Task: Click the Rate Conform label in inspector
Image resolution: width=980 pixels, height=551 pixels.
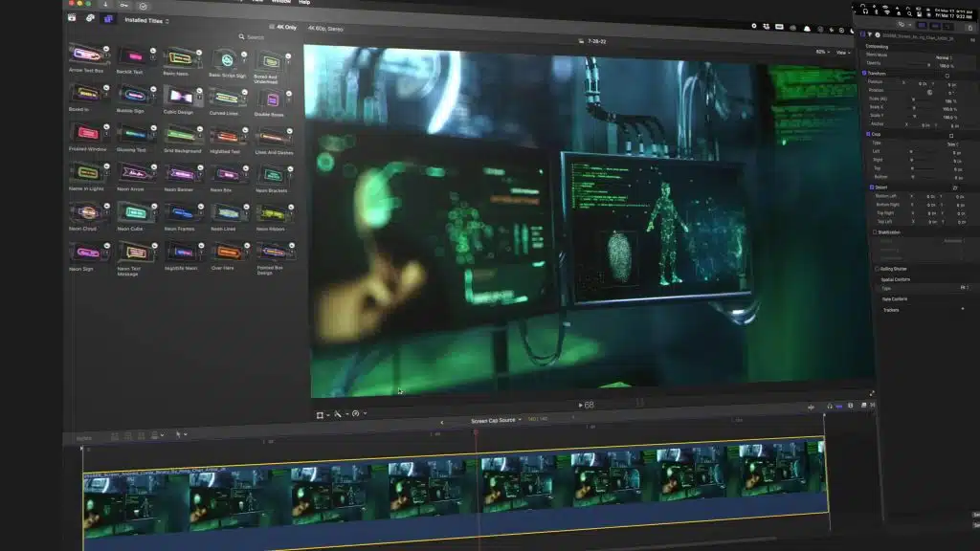Action: [x=895, y=299]
